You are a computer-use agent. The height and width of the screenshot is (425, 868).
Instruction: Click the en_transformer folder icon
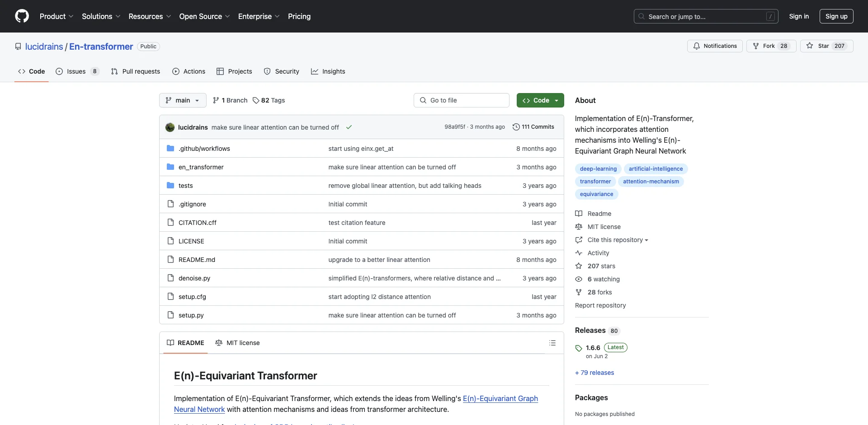(x=170, y=167)
